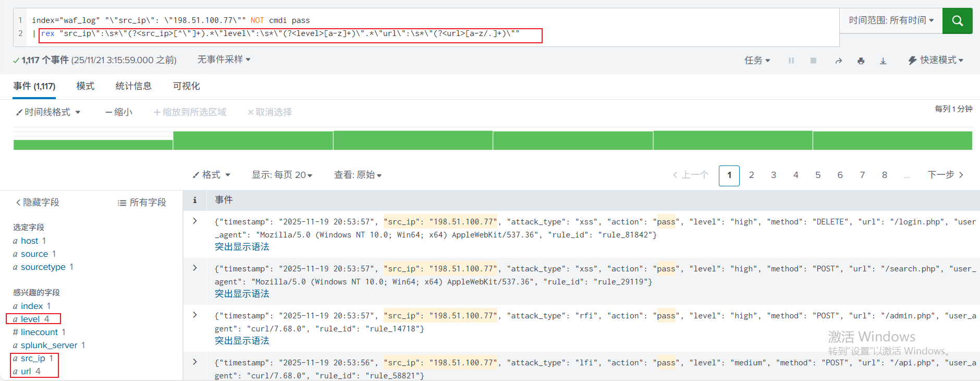Click the export download icon
Screen dimensions: 980x381
[x=883, y=61]
